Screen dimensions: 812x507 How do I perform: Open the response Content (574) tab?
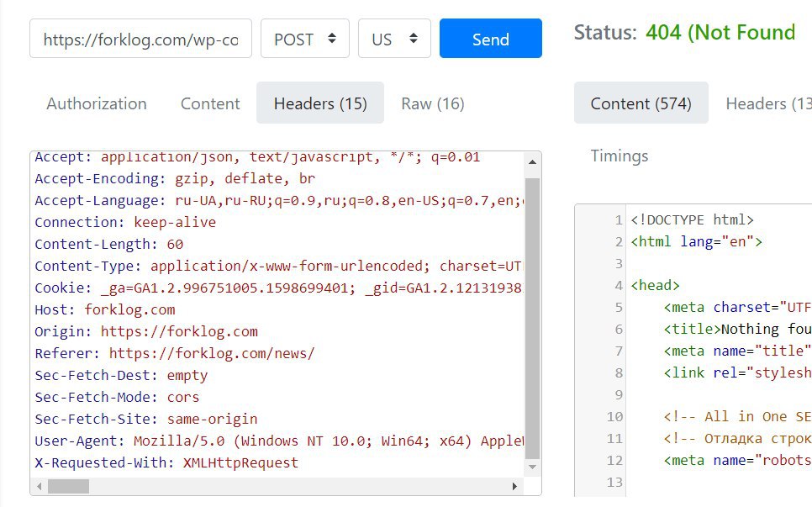tap(641, 103)
